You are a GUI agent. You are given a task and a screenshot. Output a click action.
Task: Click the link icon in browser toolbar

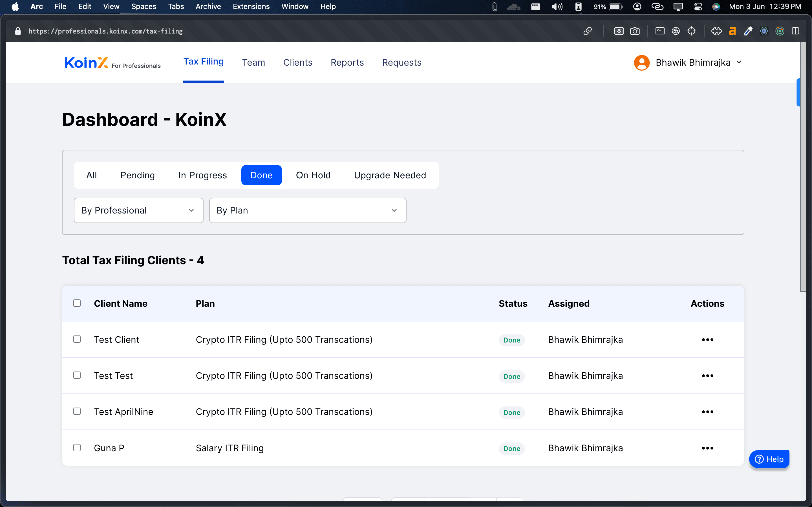(588, 31)
